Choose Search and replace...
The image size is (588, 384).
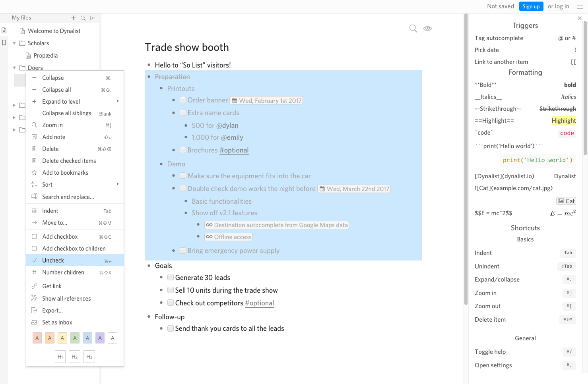coord(75,197)
